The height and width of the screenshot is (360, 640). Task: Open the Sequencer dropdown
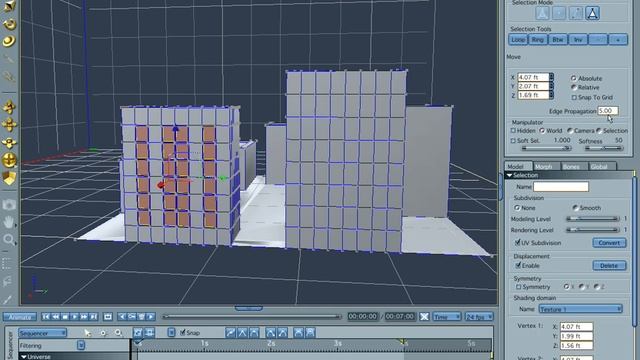click(x=42, y=333)
